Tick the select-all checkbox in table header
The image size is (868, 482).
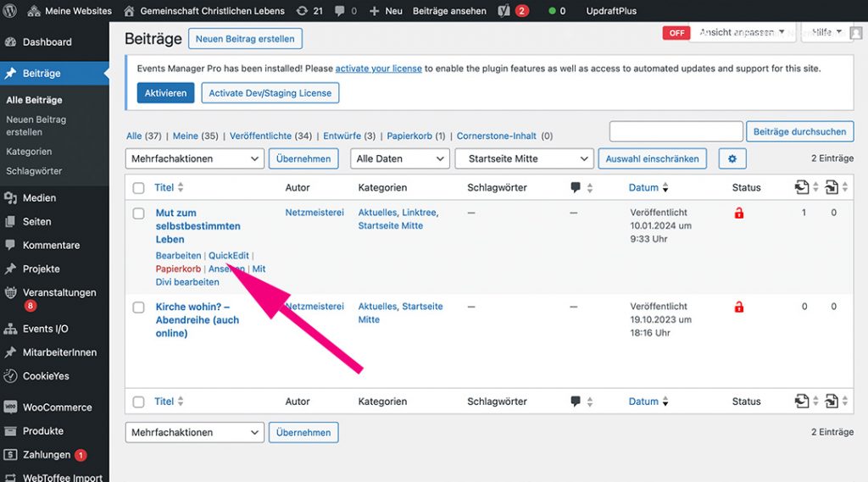click(x=139, y=188)
